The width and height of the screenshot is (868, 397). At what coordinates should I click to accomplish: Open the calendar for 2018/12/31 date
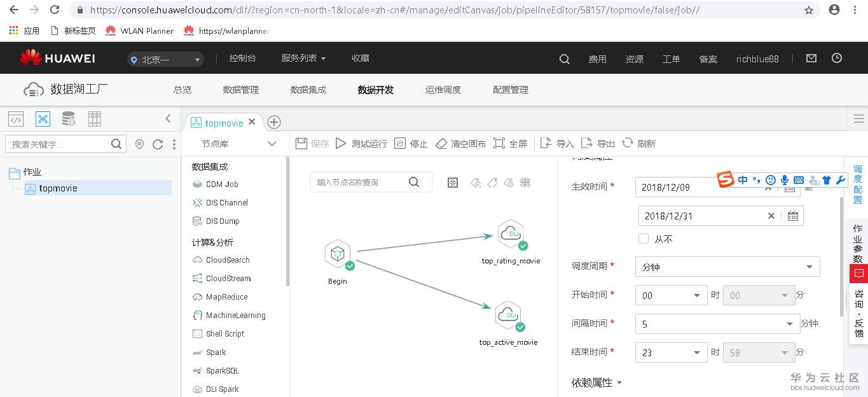[x=793, y=216]
